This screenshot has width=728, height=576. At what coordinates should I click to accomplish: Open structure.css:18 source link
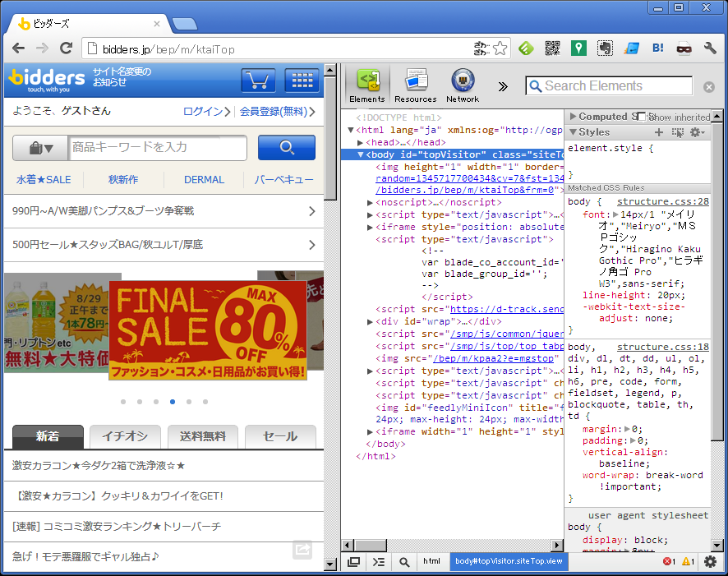(x=662, y=347)
